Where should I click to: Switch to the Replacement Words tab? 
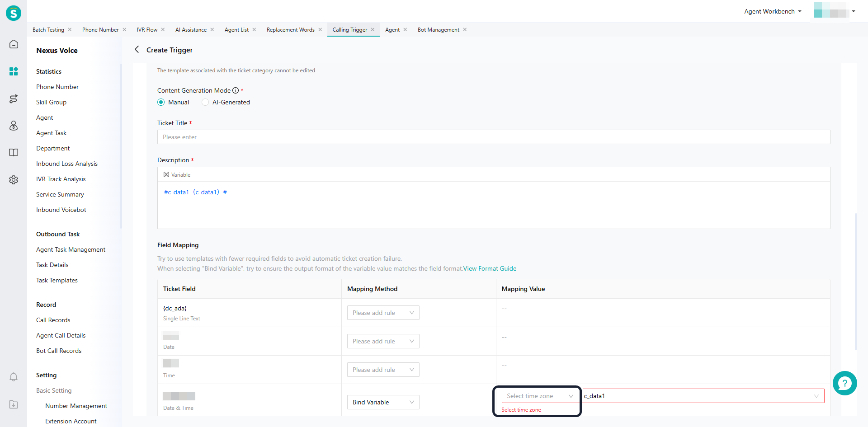(291, 30)
